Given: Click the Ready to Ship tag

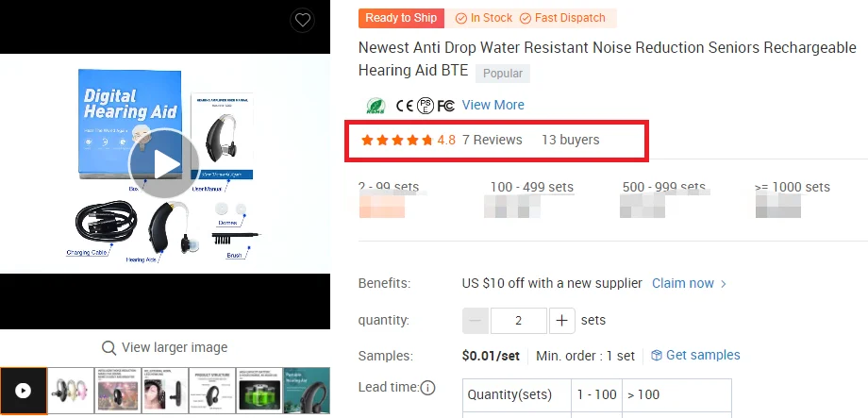Looking at the screenshot, I should 401,18.
